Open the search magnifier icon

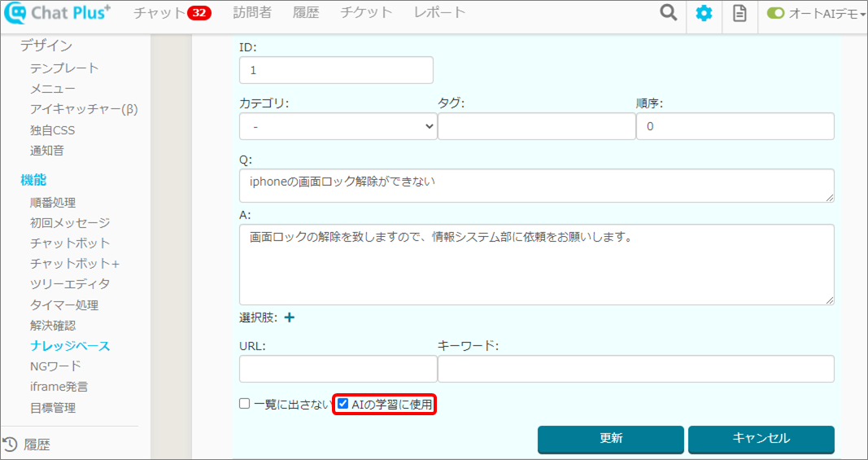669,13
